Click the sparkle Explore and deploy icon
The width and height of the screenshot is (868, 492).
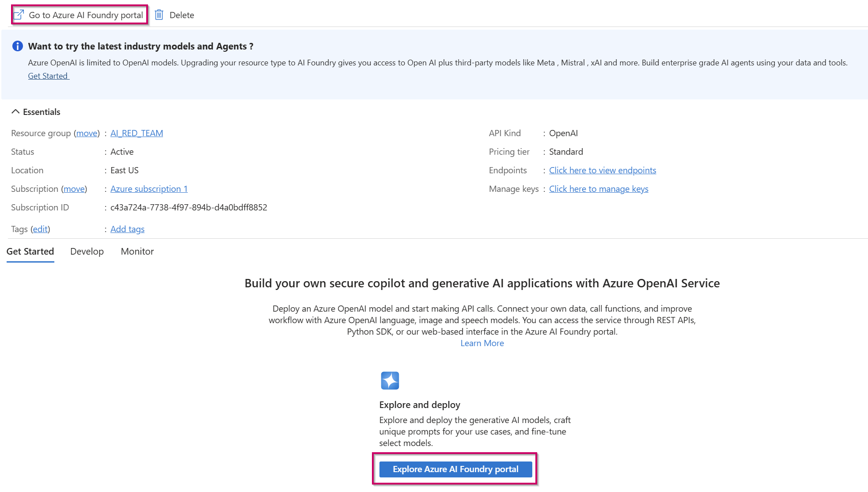[x=390, y=381]
